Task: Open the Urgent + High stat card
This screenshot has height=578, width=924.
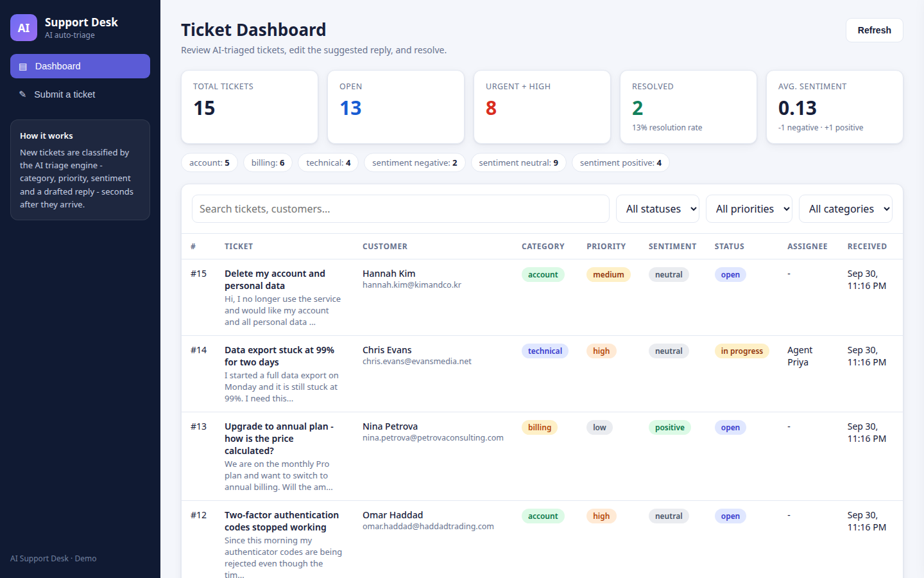Action: [x=542, y=107]
